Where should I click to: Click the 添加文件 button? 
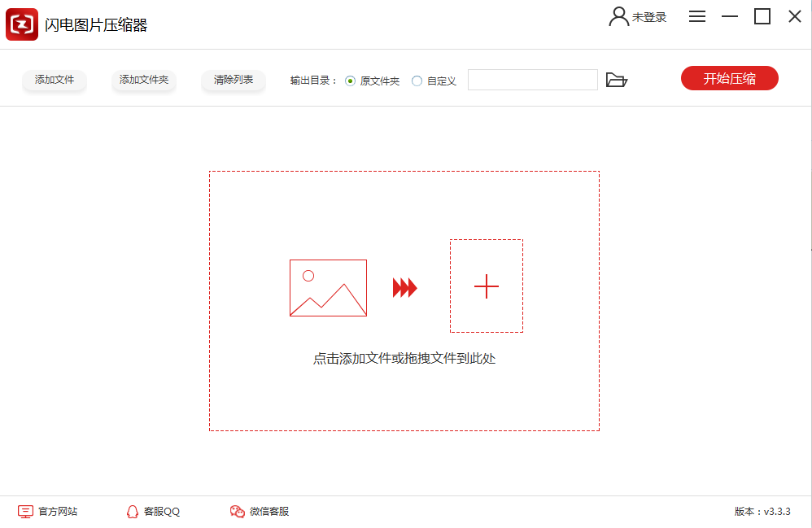55,80
